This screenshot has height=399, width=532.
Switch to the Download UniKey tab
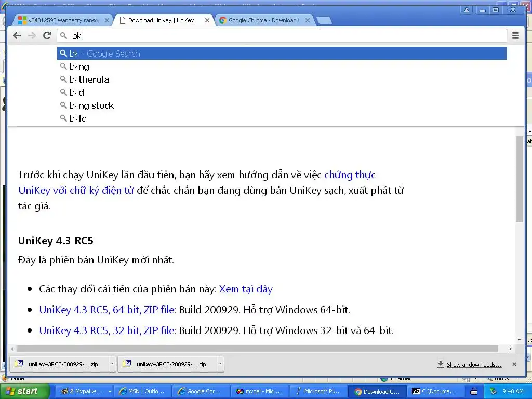coord(161,20)
